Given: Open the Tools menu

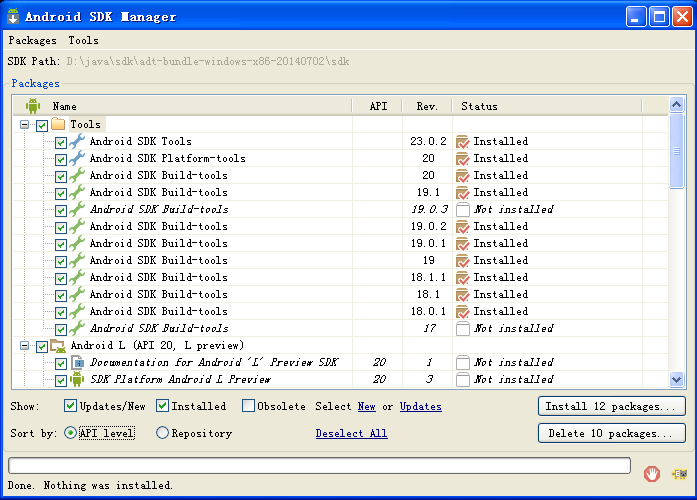Looking at the screenshot, I should (83, 40).
